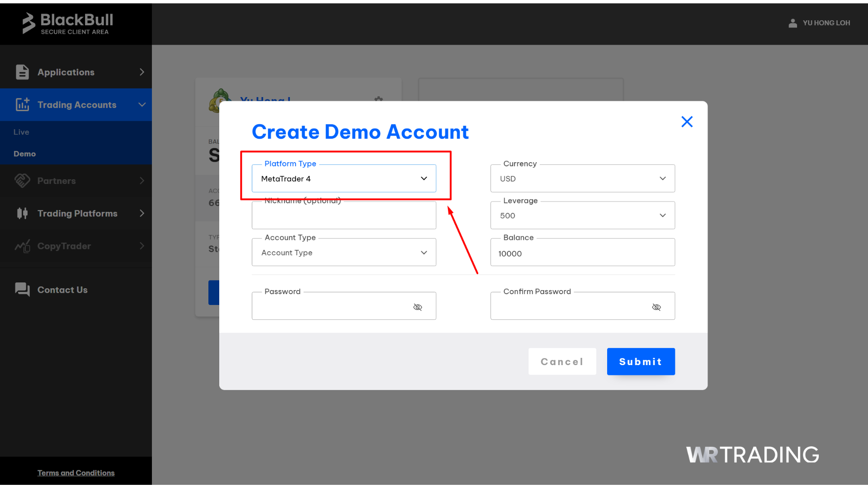Image resolution: width=868 pixels, height=488 pixels.
Task: Select the Live accounts submenu
Action: click(21, 132)
